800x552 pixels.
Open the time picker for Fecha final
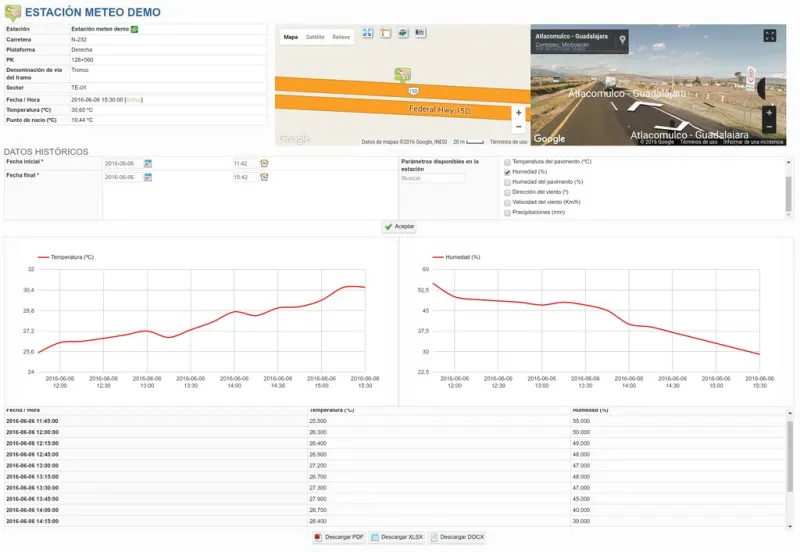tap(264, 178)
